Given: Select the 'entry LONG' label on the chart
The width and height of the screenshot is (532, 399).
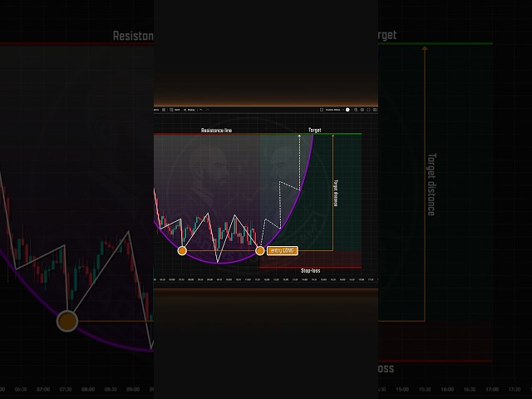Looking at the screenshot, I should pyautogui.click(x=283, y=251).
